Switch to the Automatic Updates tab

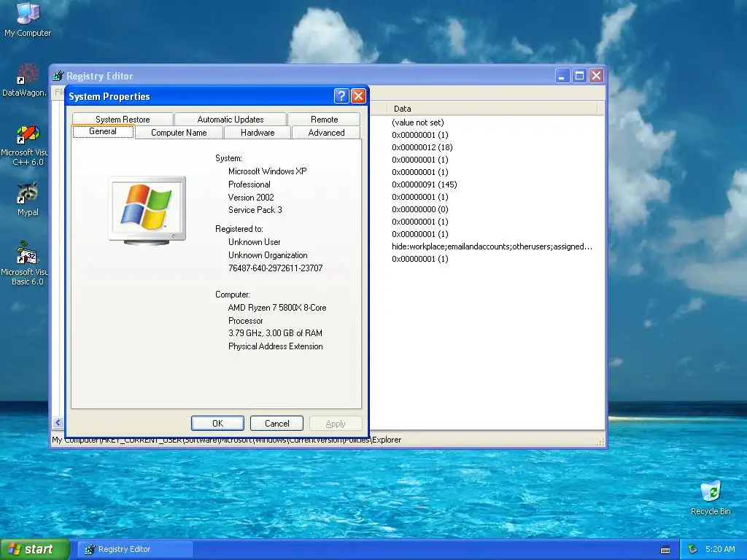point(231,119)
